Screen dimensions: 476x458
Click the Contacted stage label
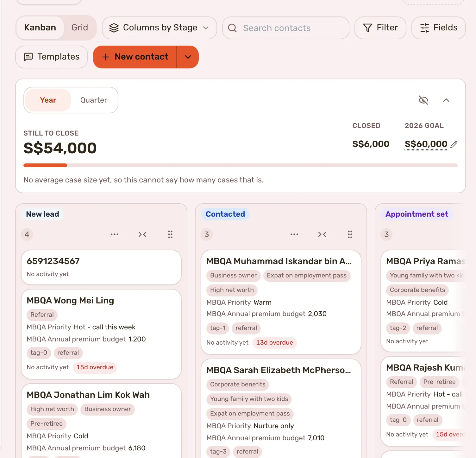(x=225, y=214)
